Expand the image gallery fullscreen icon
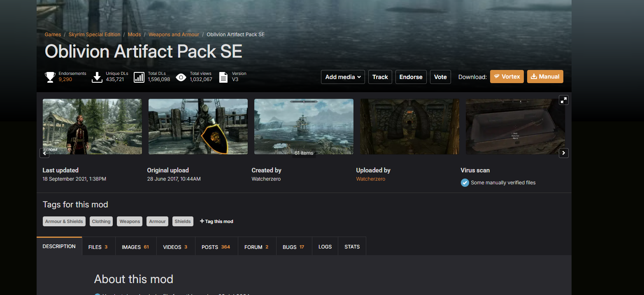 tap(563, 100)
